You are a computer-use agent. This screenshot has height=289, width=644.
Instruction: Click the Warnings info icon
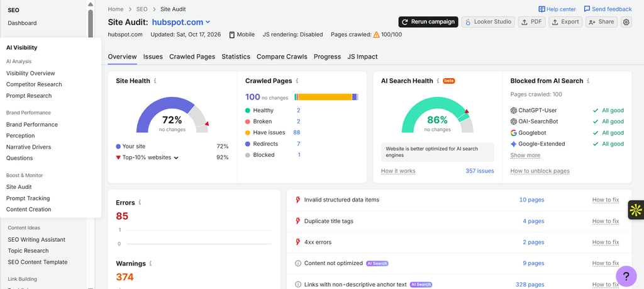(151, 263)
